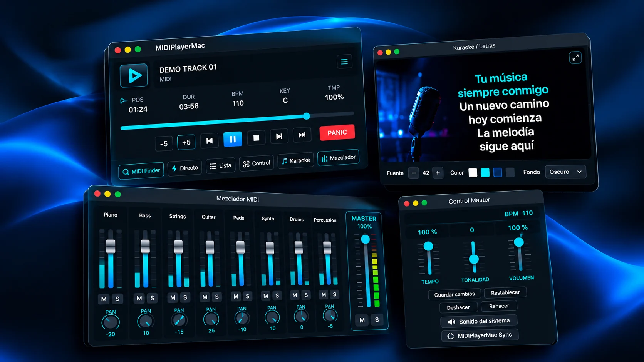644x362 pixels.
Task: Select Sonido del sistema output
Action: pos(479,321)
